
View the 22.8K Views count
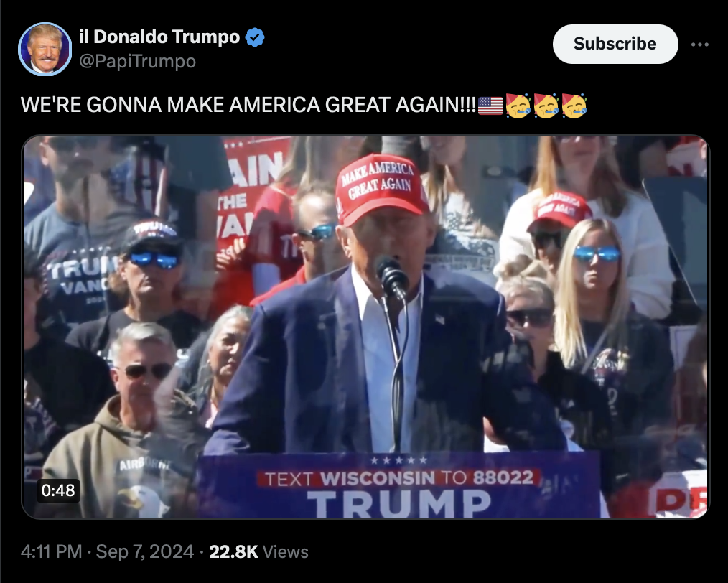(x=258, y=551)
